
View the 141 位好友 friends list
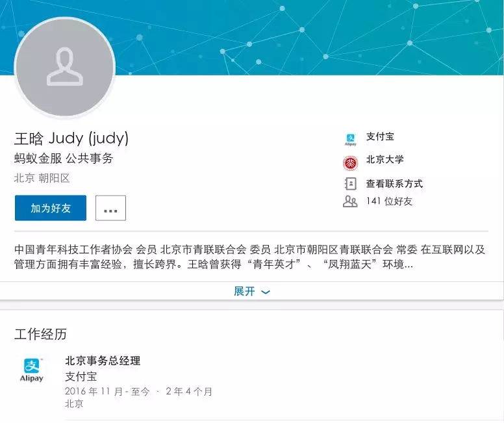pyautogui.click(x=389, y=201)
